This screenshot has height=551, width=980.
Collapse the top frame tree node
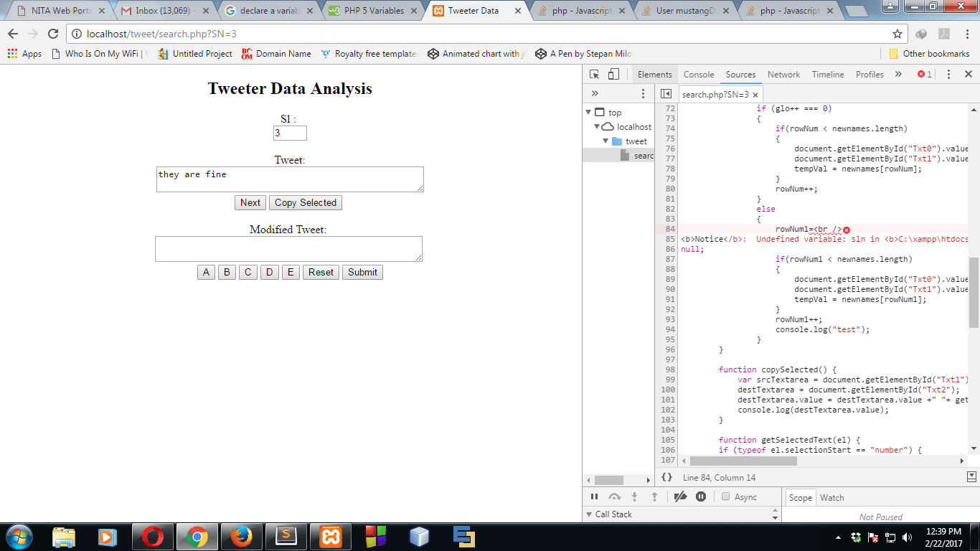[589, 113]
